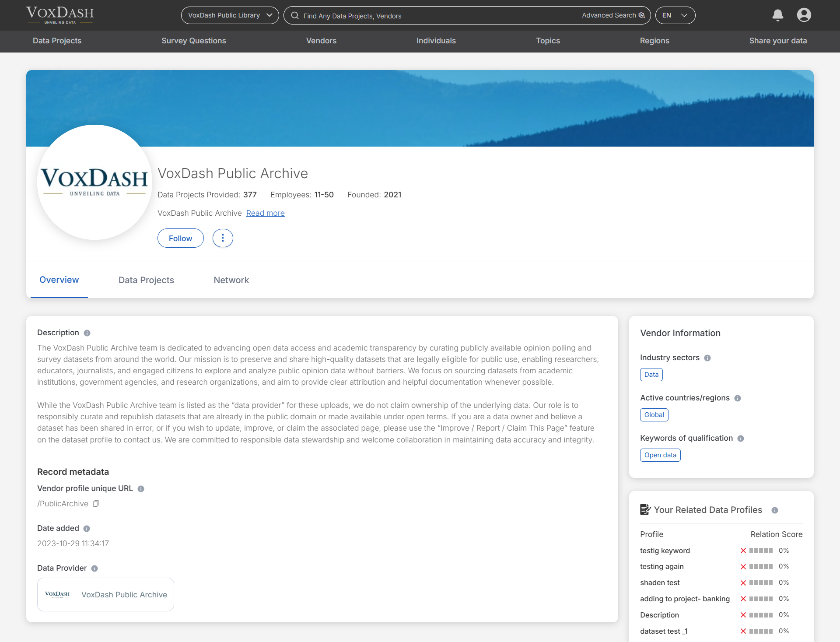The width and height of the screenshot is (840, 642).
Task: Click info icon next to Date added
Action: [x=87, y=529]
